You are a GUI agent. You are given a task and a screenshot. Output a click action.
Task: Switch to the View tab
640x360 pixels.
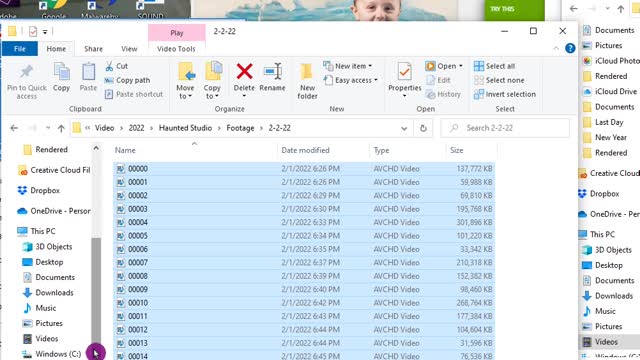[129, 49]
